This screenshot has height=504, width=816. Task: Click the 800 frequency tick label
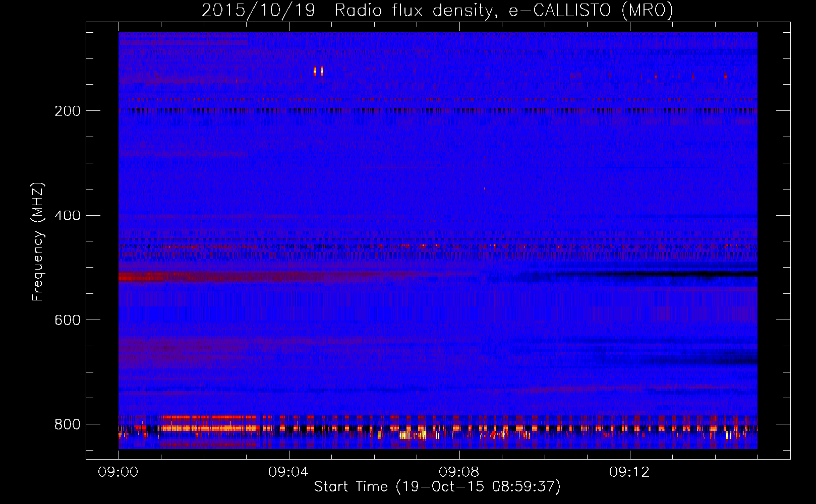[68, 424]
